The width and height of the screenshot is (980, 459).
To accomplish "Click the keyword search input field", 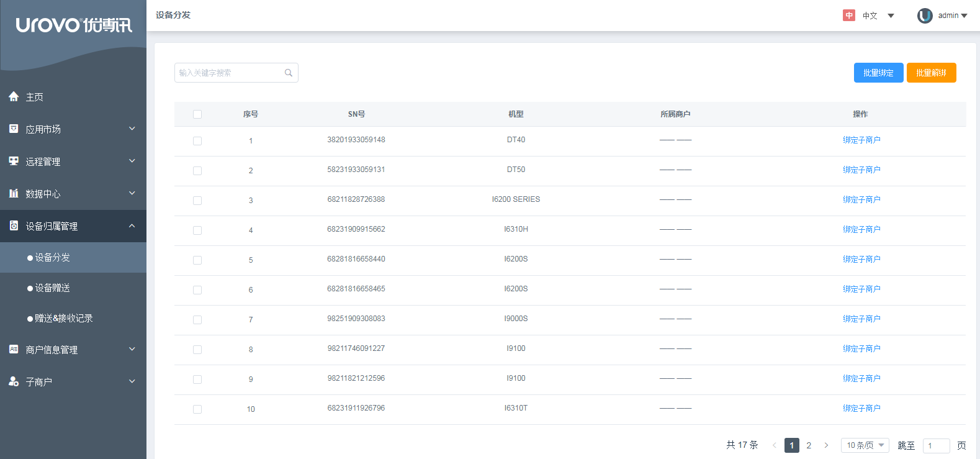I will coord(236,73).
